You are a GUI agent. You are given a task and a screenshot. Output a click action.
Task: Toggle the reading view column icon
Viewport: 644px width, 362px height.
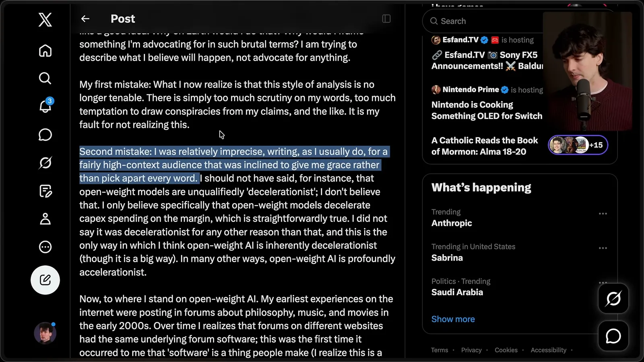[386, 19]
